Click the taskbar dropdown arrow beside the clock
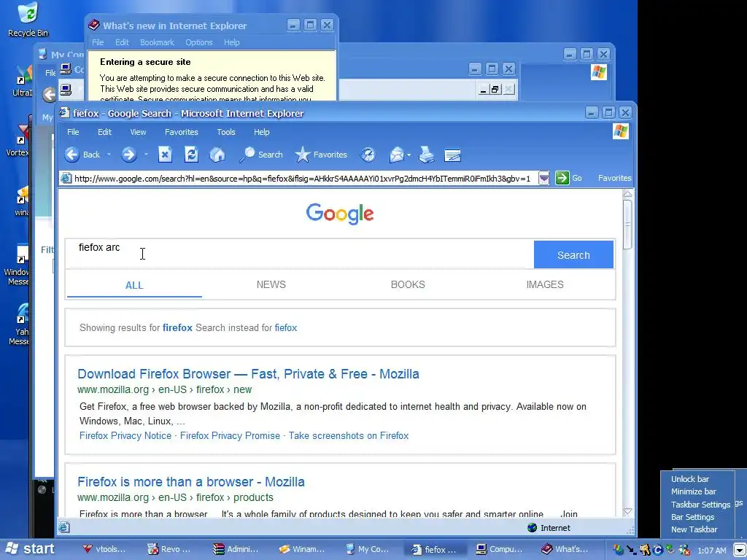Viewport: 747px width, 560px height. [739, 550]
